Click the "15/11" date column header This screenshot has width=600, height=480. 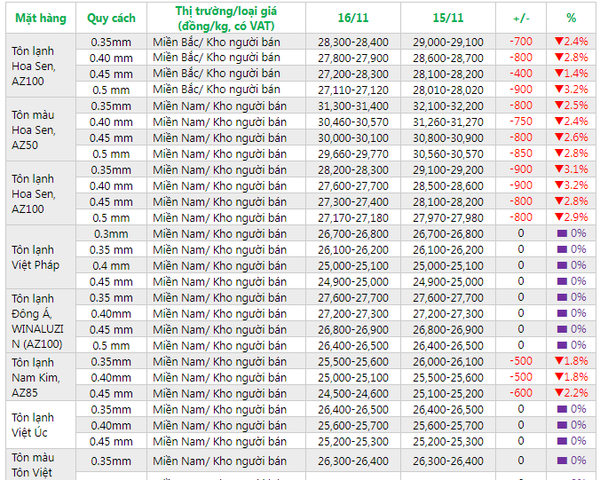tap(448, 18)
